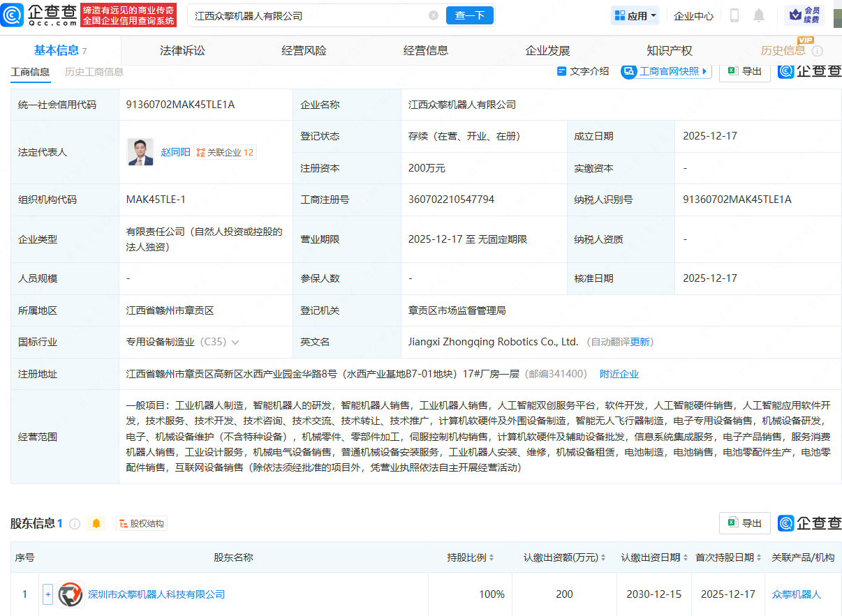Open the 应用 dropdown menu

pyautogui.click(x=634, y=15)
